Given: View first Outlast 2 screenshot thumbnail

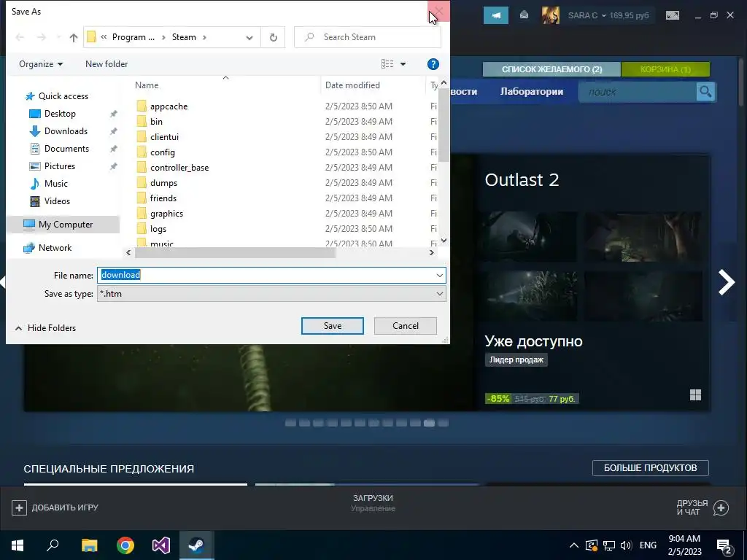Looking at the screenshot, I should (x=531, y=236).
